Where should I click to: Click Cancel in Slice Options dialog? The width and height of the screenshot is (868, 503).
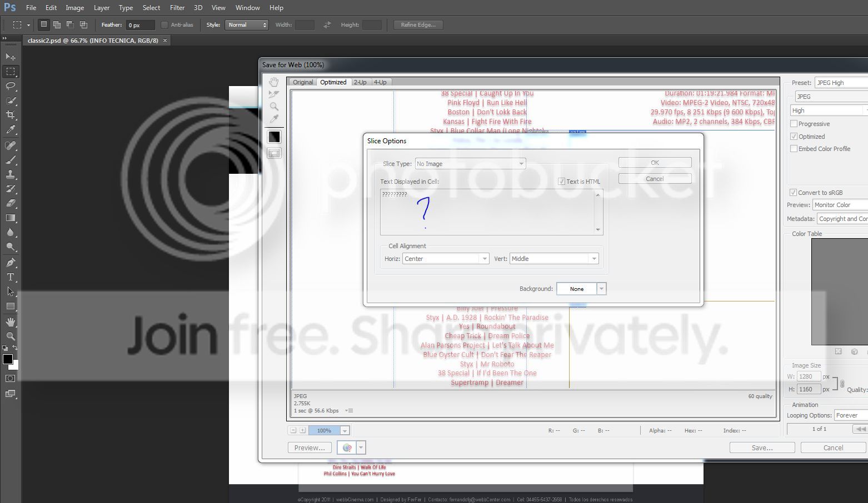(655, 179)
